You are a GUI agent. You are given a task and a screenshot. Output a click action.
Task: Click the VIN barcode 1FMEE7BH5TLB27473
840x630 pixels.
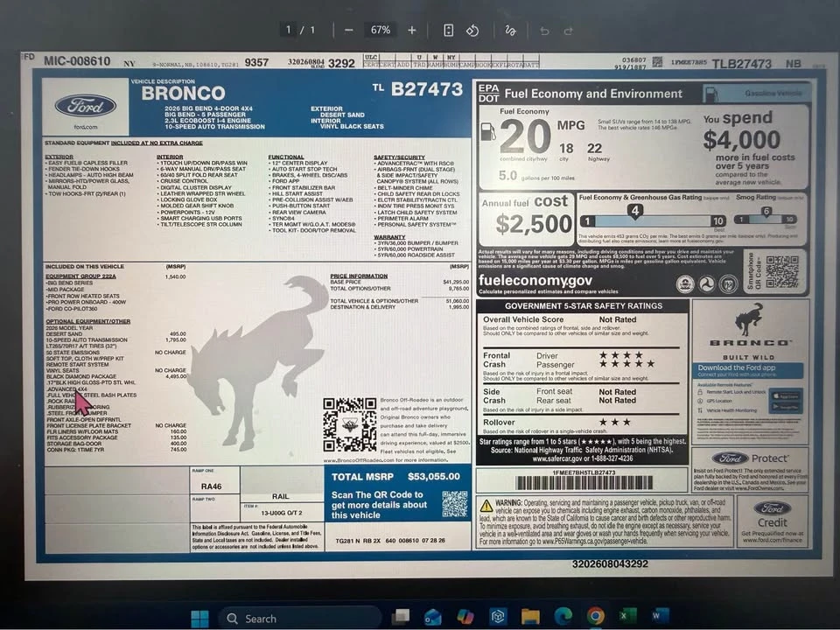584,483
